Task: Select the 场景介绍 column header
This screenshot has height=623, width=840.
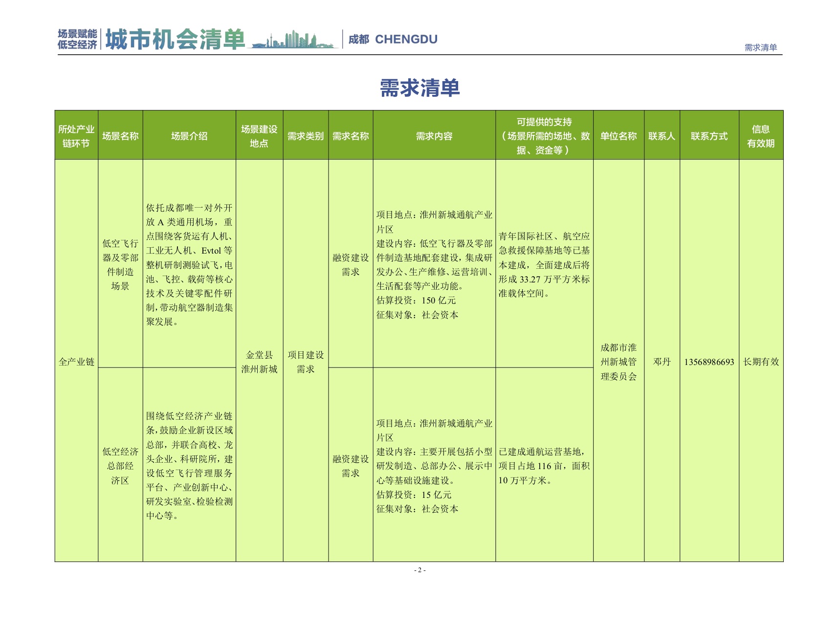Action: [x=189, y=136]
